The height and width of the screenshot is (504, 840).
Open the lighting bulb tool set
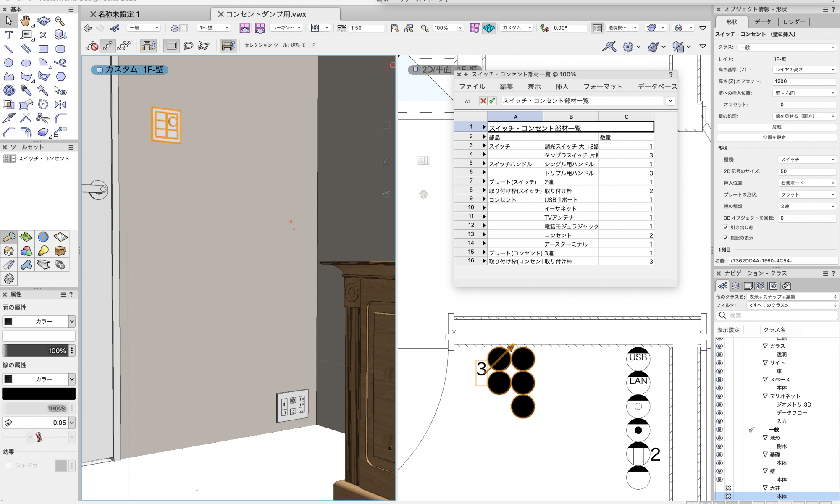43,251
